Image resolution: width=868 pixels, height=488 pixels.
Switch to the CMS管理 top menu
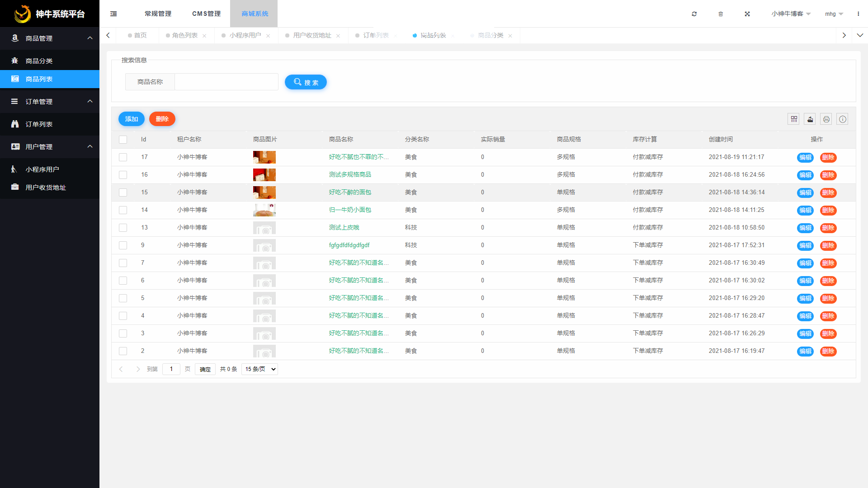click(x=207, y=14)
